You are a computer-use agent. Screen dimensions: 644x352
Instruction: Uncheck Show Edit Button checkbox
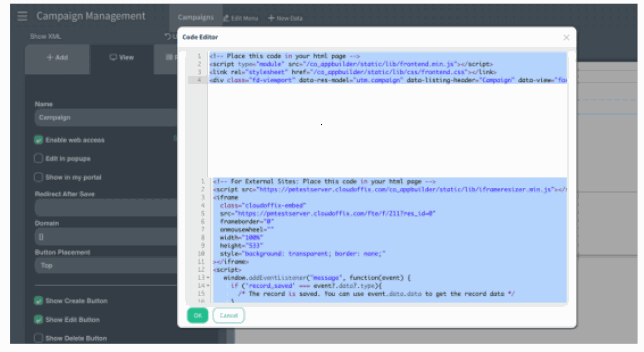(38, 320)
